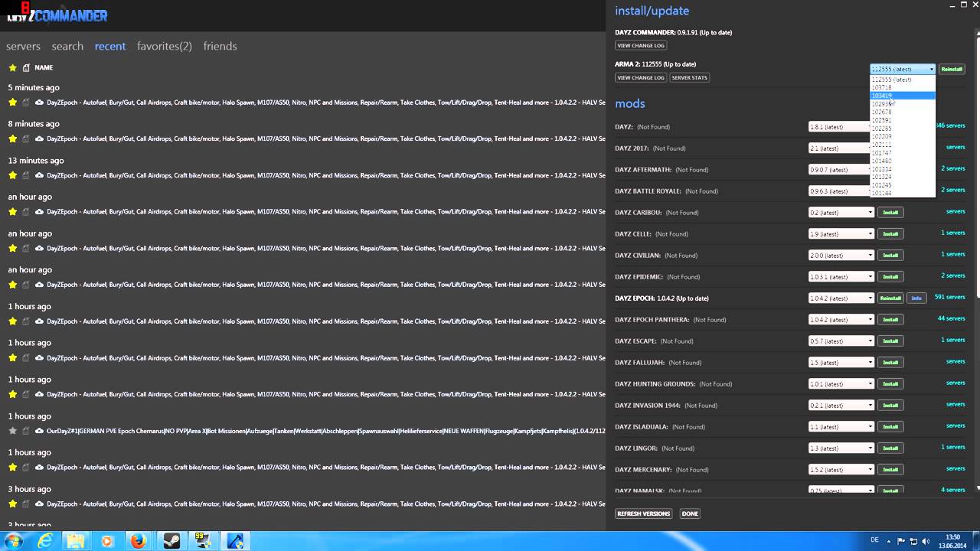Image resolution: width=980 pixels, height=551 pixels.
Task: Open Windows Explorer folder on the taskbar
Action: tap(76, 541)
